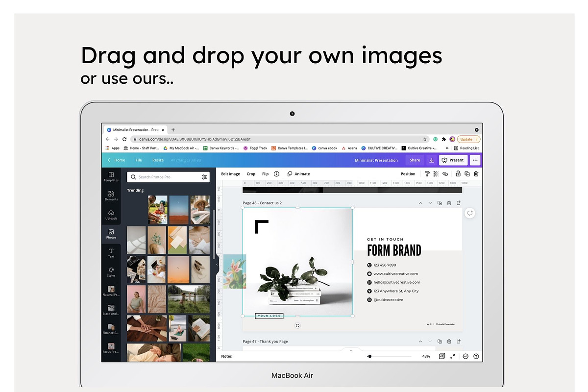Click the image Info icon next to Flip
The width and height of the screenshot is (588, 392).
click(x=276, y=174)
